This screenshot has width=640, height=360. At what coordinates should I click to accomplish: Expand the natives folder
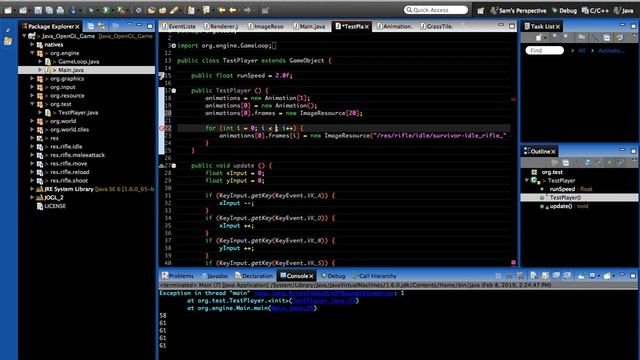click(x=32, y=44)
